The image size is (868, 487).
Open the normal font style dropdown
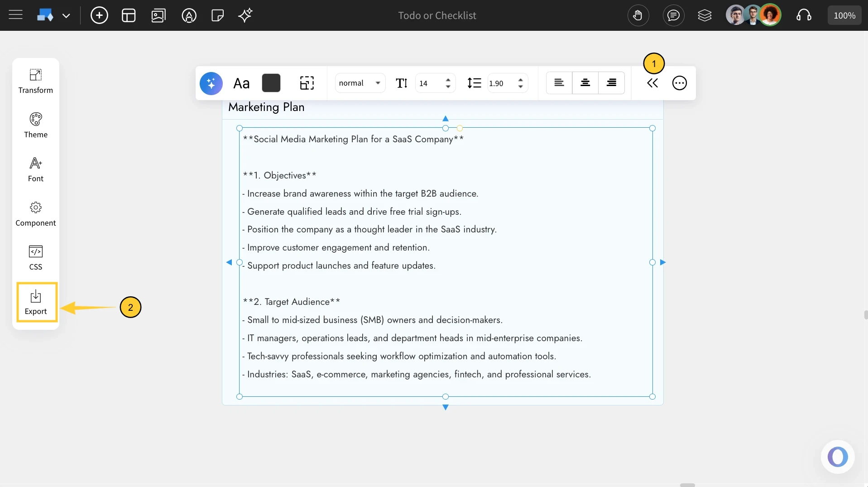[360, 83]
